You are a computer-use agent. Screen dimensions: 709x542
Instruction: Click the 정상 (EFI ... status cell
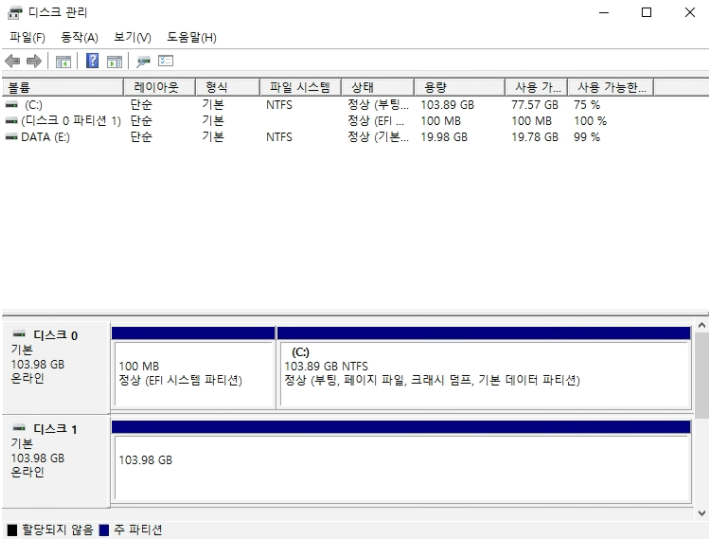tap(376, 121)
